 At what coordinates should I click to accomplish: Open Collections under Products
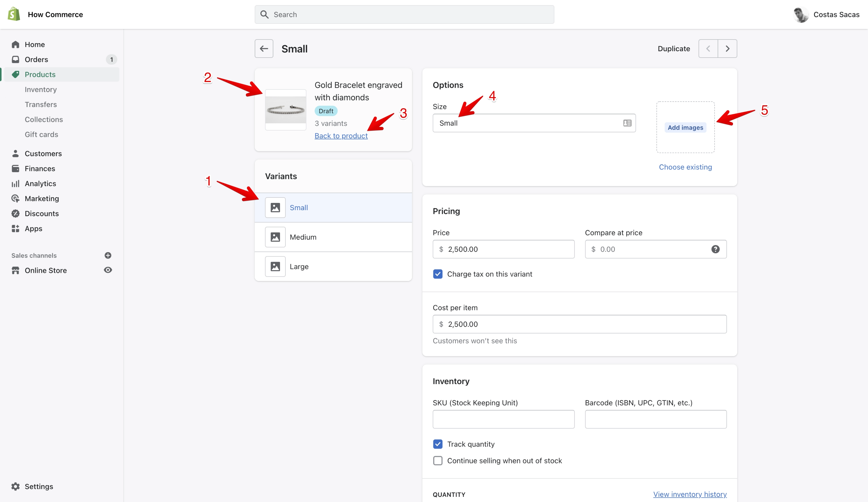pyautogui.click(x=44, y=119)
